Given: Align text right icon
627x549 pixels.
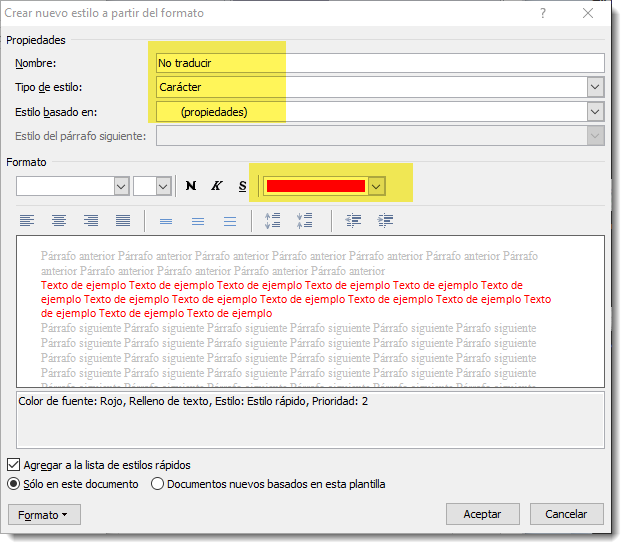Looking at the screenshot, I should pyautogui.click(x=91, y=220).
